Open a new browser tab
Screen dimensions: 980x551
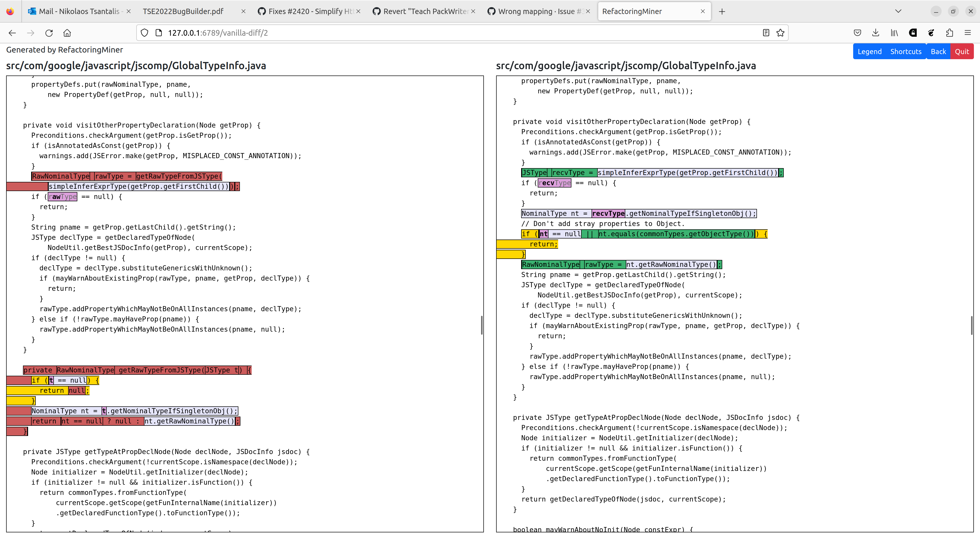point(722,11)
